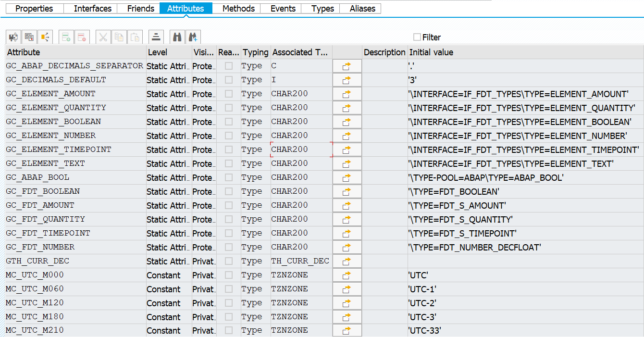Image resolution: width=644 pixels, height=337 pixels.
Task: Click the Typing column header
Action: coord(256,52)
